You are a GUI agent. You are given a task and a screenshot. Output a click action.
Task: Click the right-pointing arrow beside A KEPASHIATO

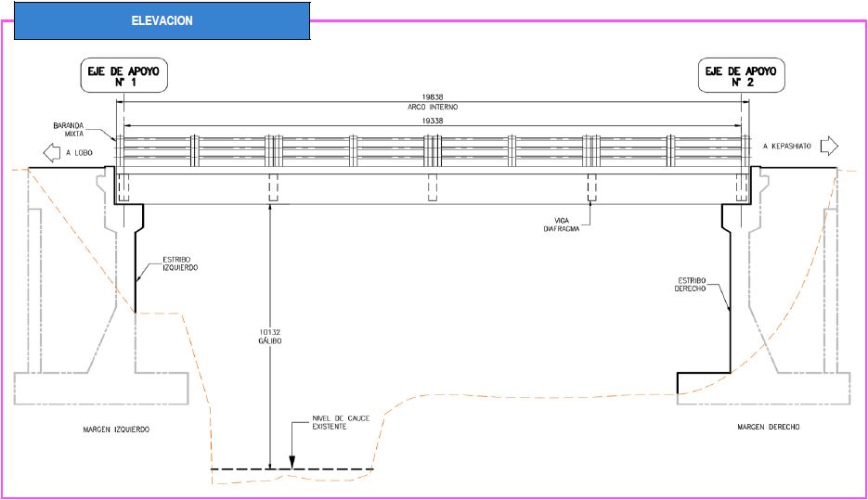[x=829, y=146]
